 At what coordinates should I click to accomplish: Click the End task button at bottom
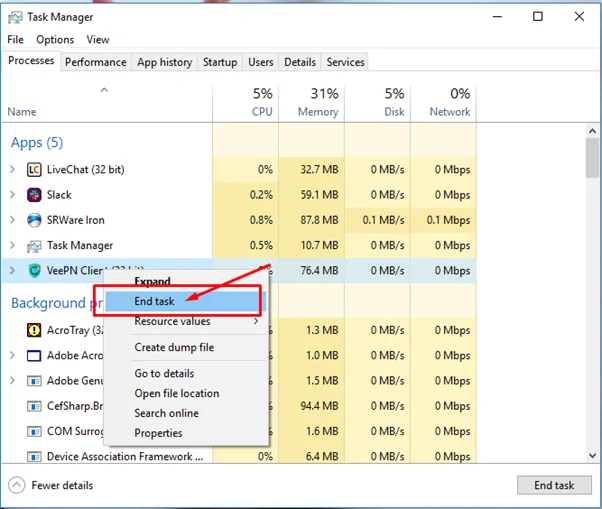554,485
